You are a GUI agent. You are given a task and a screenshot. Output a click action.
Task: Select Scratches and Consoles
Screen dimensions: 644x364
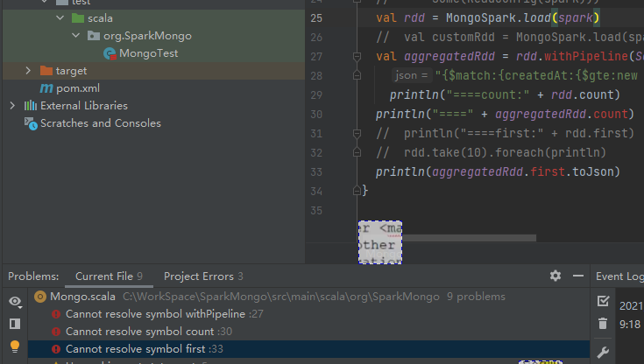tap(100, 123)
